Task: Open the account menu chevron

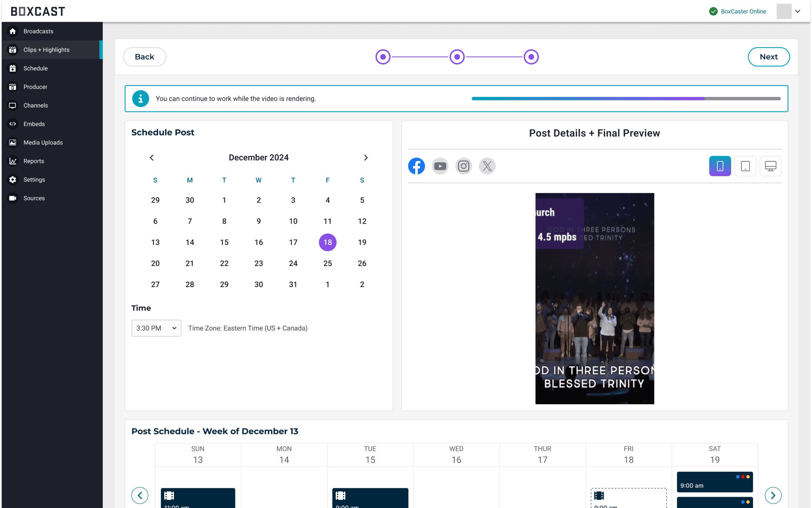Action: click(x=798, y=11)
